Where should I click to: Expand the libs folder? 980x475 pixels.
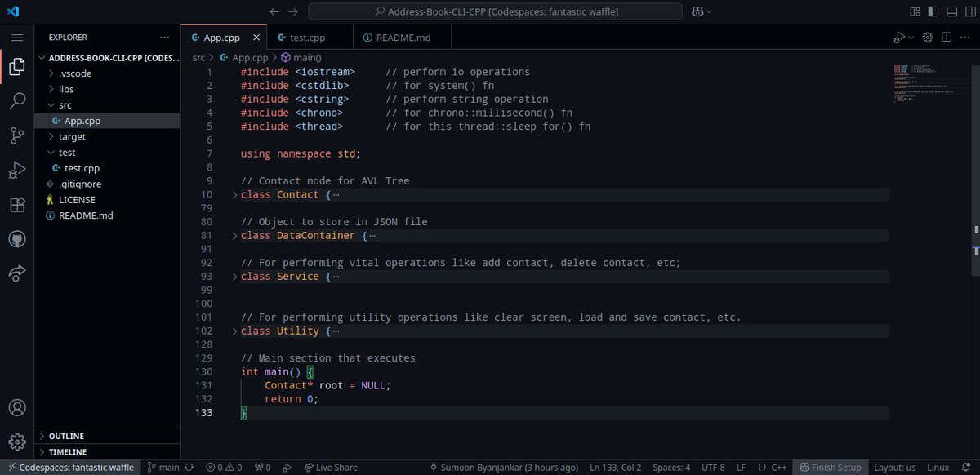pos(109,89)
